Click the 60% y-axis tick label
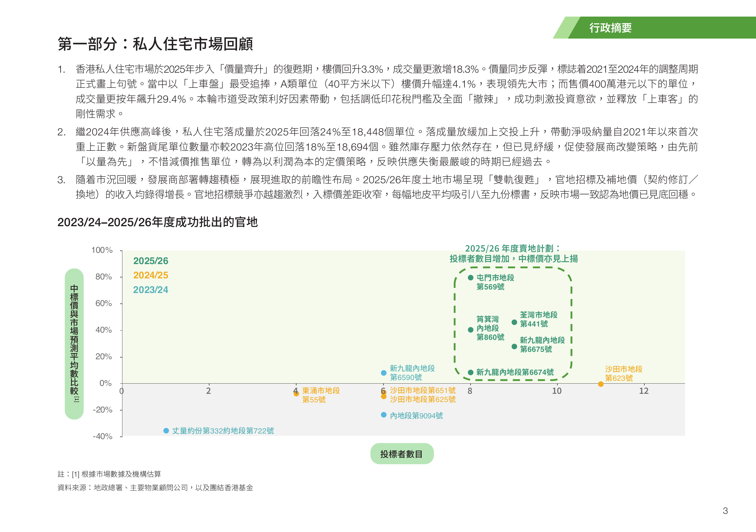The image size is (756, 532). [104, 303]
